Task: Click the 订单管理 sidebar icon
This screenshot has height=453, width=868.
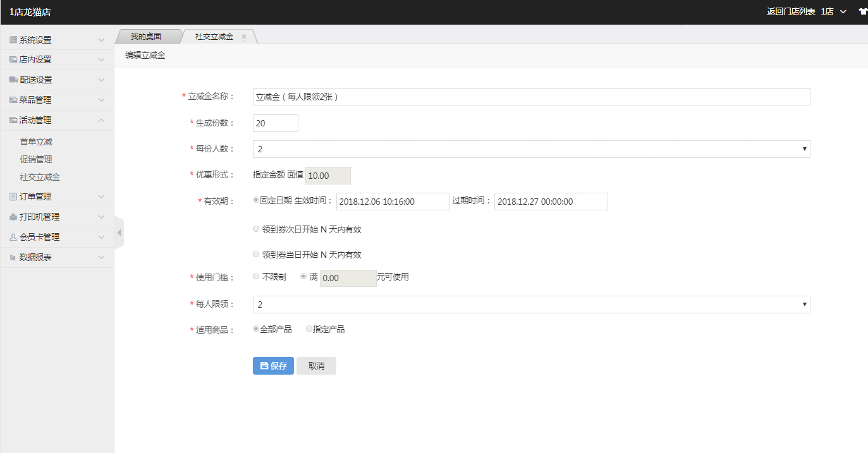Action: point(13,197)
